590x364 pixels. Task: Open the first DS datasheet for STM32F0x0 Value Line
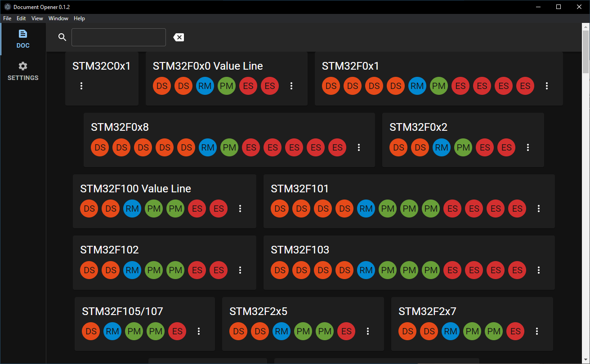pos(162,86)
